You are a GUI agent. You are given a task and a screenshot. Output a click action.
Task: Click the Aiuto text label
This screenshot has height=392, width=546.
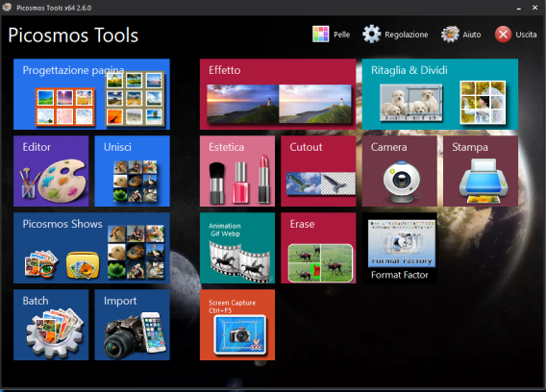tap(472, 35)
